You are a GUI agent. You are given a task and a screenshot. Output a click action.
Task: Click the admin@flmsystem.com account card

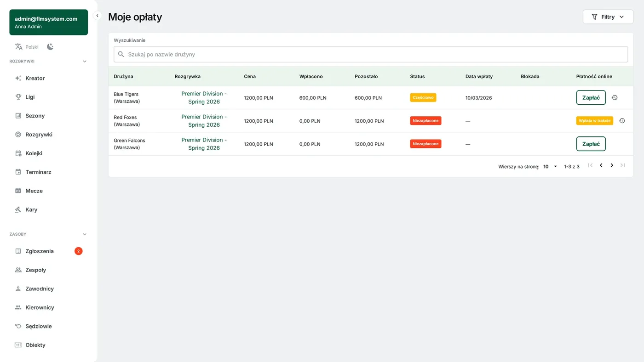tap(49, 22)
